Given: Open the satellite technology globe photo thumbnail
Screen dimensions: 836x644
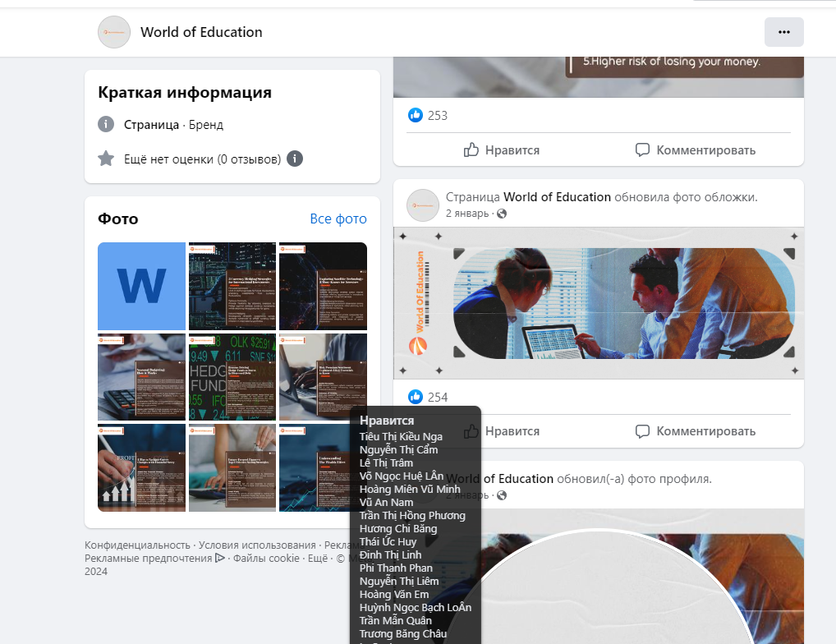Looking at the screenshot, I should pos(323,287).
